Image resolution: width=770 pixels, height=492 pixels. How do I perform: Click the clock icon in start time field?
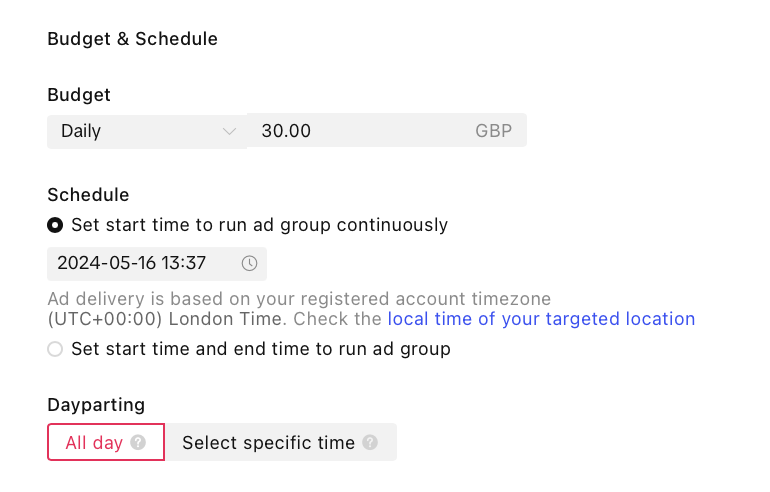[x=250, y=264]
